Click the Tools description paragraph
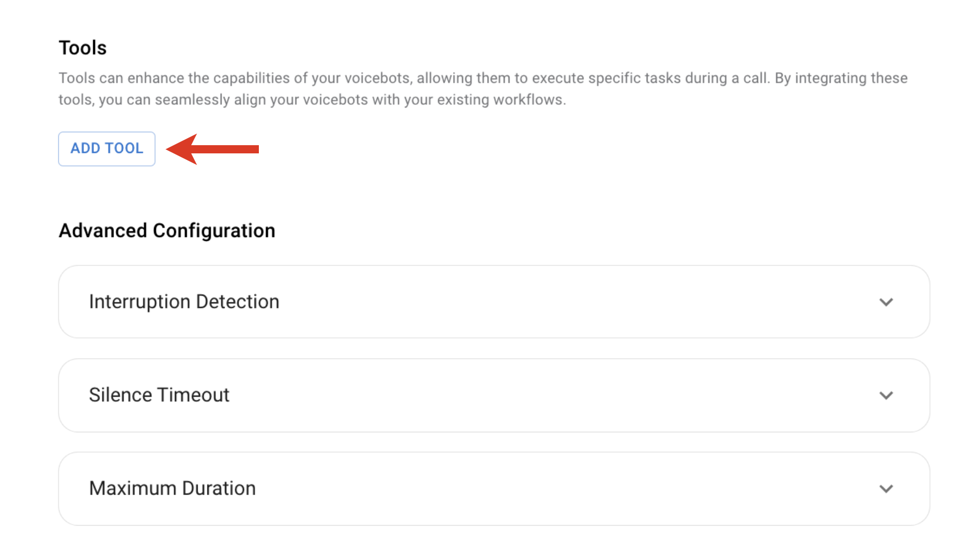Image resolution: width=971 pixels, height=560 pixels. pyautogui.click(x=483, y=89)
